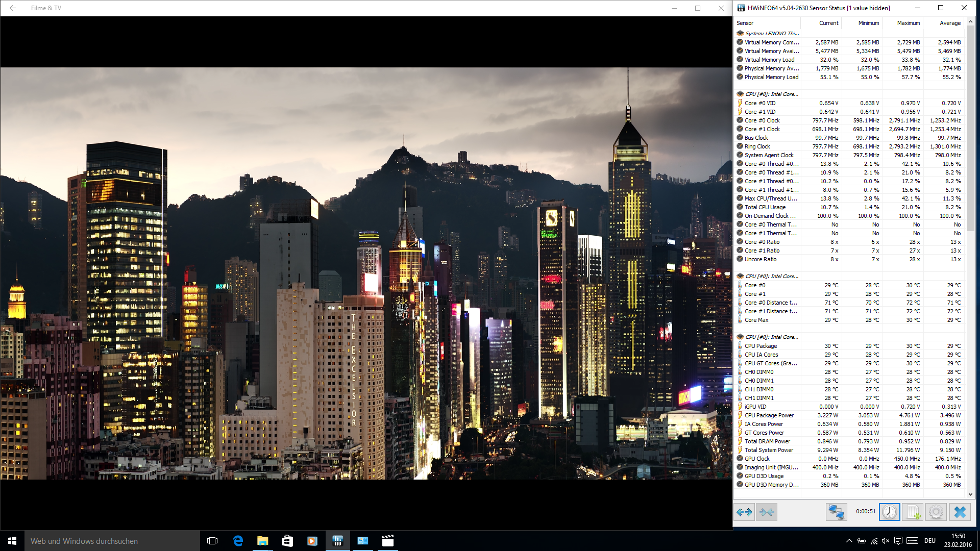The height and width of the screenshot is (551, 980).
Task: Select the System: LENOVO sensor group
Action: tap(771, 33)
